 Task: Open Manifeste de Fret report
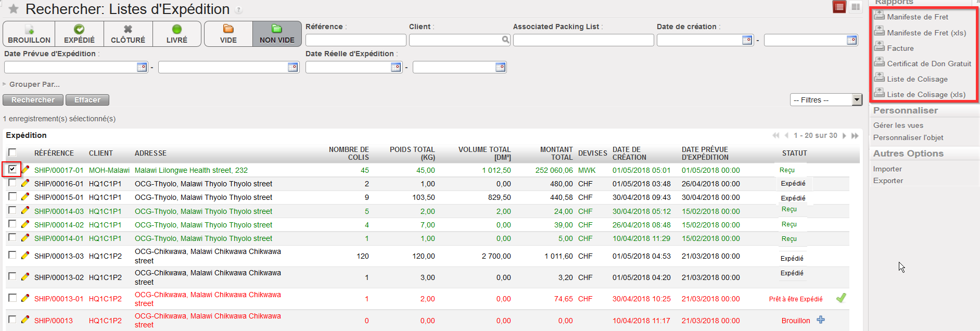[x=917, y=17]
